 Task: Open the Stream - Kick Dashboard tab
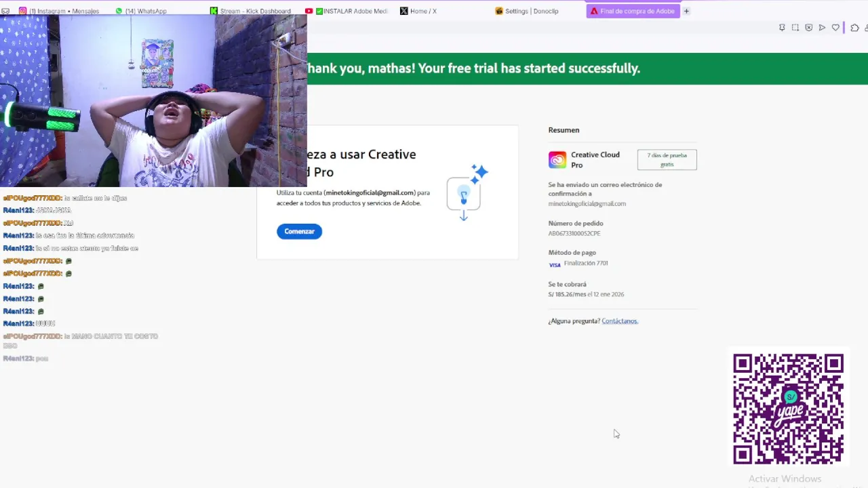pos(251,11)
